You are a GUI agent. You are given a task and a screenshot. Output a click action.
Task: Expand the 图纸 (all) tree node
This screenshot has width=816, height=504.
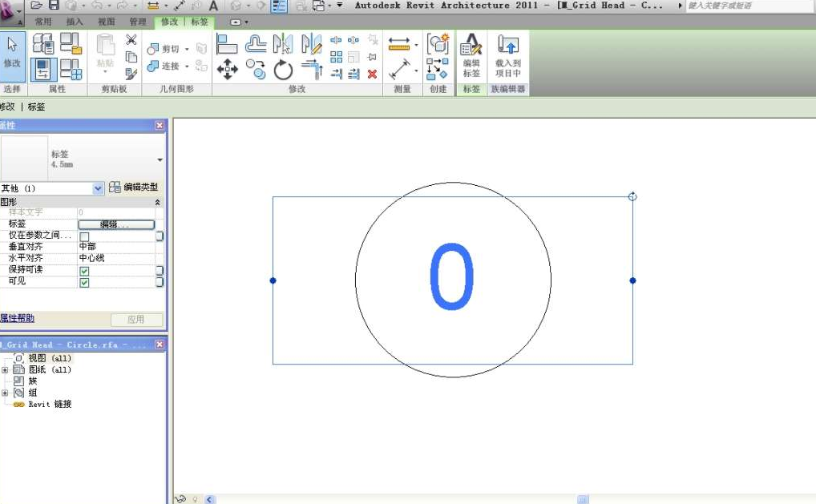click(x=5, y=370)
